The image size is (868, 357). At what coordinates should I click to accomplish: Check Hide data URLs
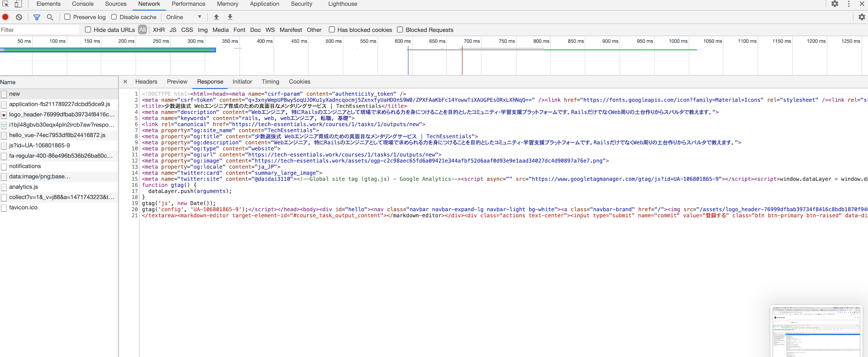[x=88, y=30]
